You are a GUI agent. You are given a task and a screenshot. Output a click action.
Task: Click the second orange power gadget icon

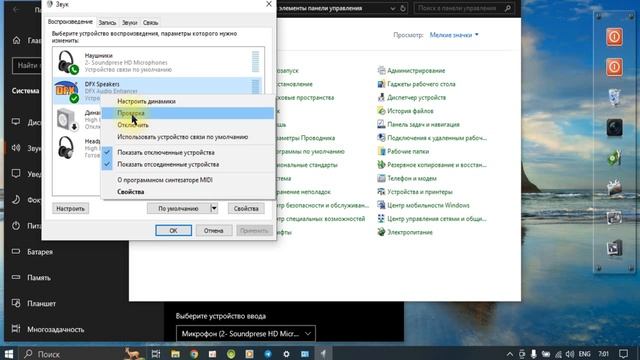614,67
